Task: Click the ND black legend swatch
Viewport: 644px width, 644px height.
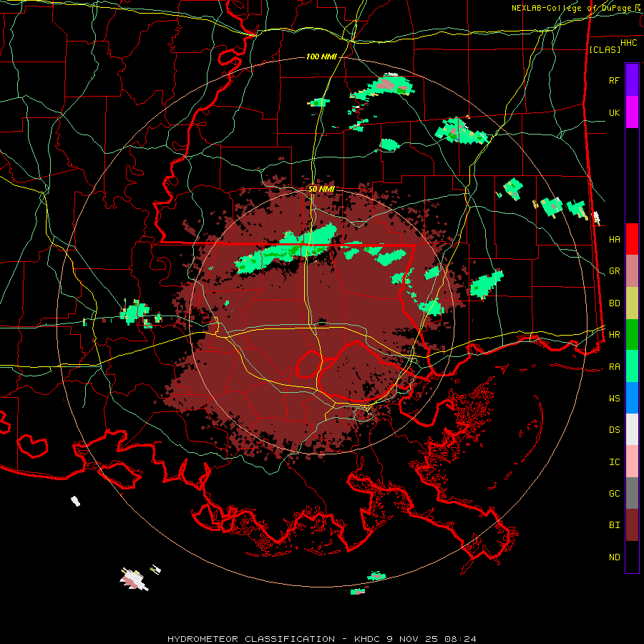Action: [632, 557]
